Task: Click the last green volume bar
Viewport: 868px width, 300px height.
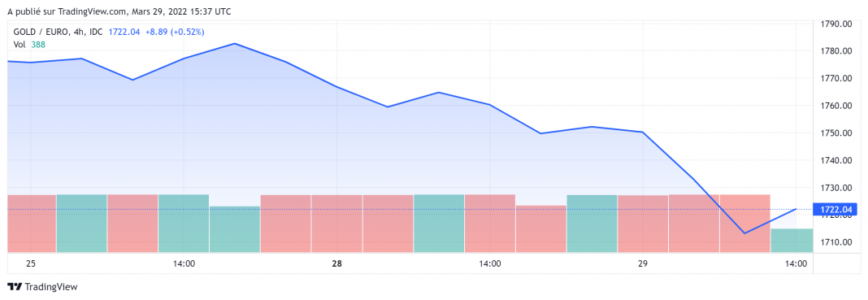Action: coord(792,240)
